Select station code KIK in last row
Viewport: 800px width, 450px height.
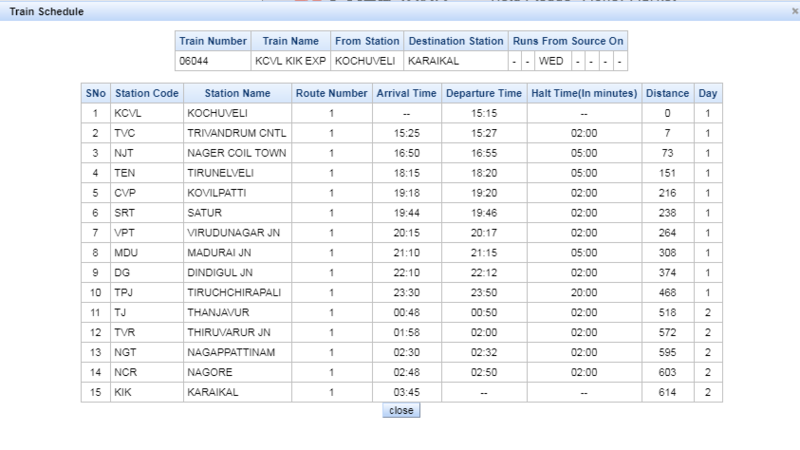tap(123, 393)
